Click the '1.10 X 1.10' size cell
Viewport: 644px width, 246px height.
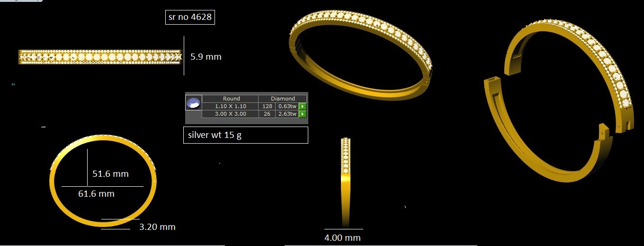[231, 106]
